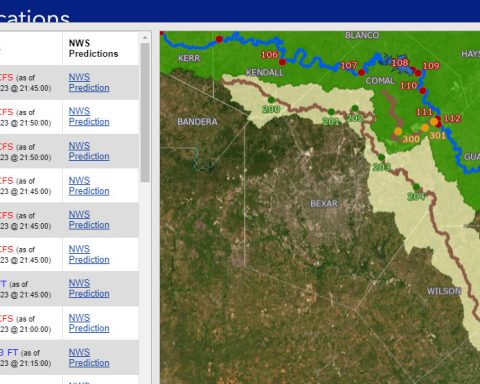The image size is (480, 384).
Task: Click green gauge marker 204
Action: tap(416, 186)
